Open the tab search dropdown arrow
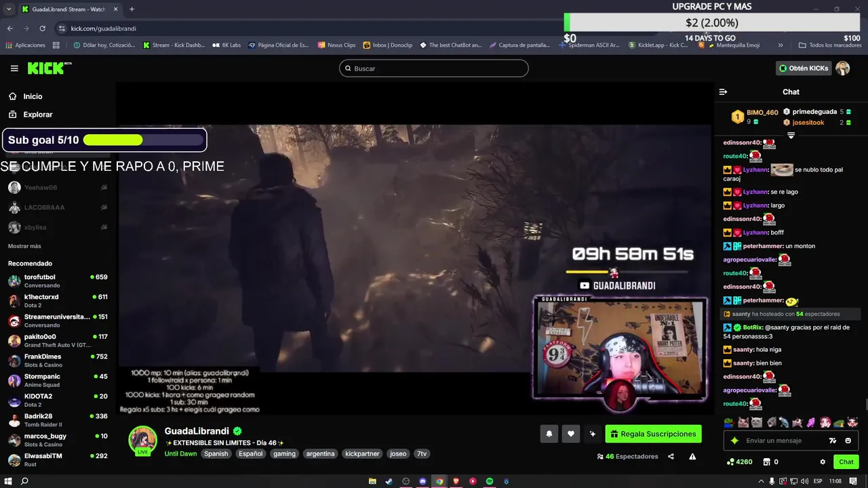 (8, 9)
